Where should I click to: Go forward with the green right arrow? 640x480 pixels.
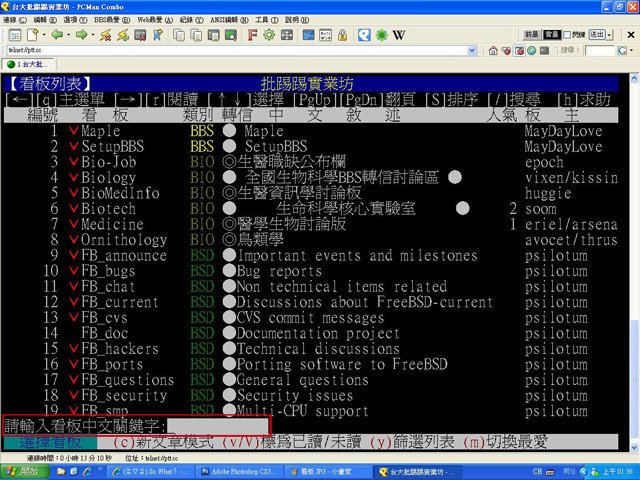tap(82, 35)
